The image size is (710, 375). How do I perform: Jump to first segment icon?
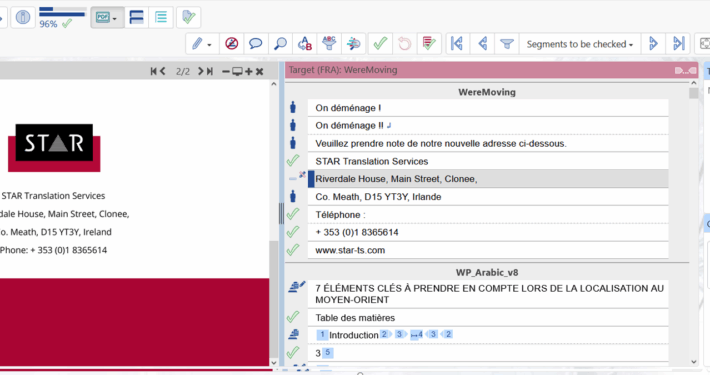tap(457, 44)
